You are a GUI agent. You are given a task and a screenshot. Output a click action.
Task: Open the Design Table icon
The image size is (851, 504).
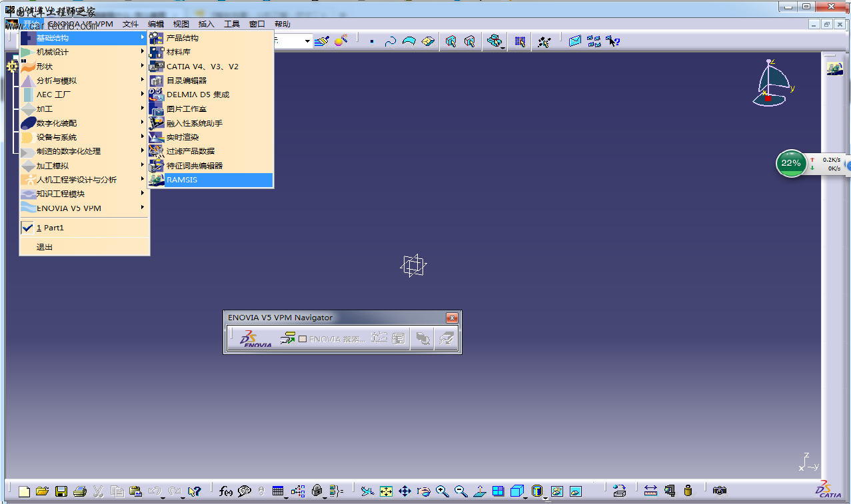[x=279, y=491]
